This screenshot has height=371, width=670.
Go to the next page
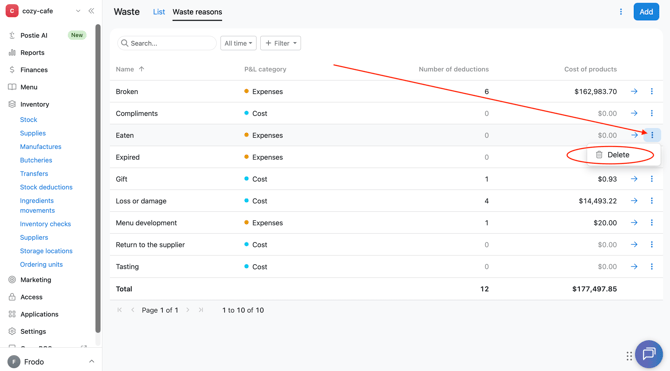pos(188,310)
